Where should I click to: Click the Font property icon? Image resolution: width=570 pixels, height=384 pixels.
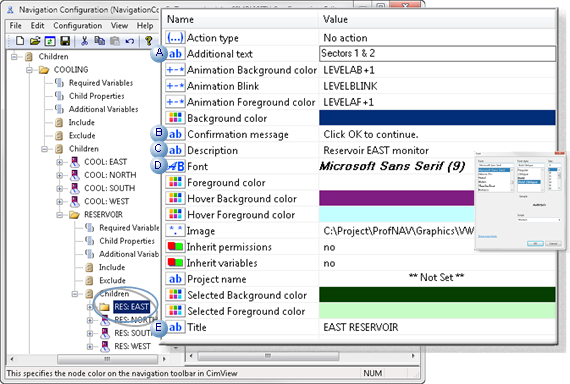point(176,167)
